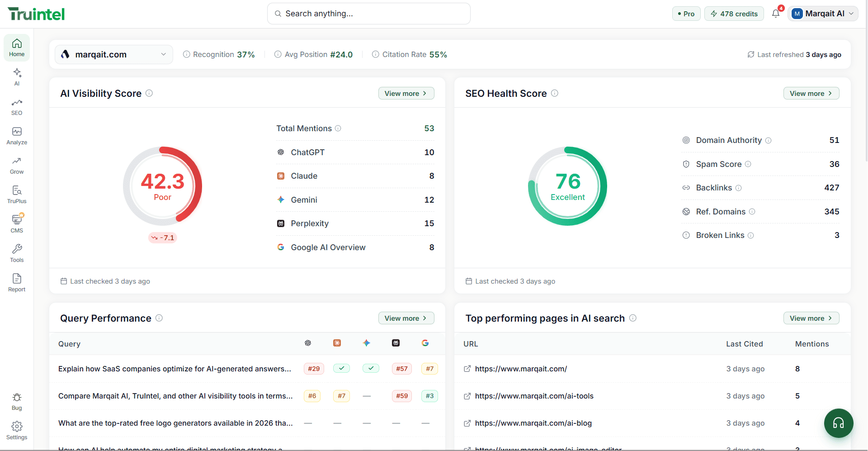
Task: Click the #3 rank badge
Action: [x=429, y=396]
